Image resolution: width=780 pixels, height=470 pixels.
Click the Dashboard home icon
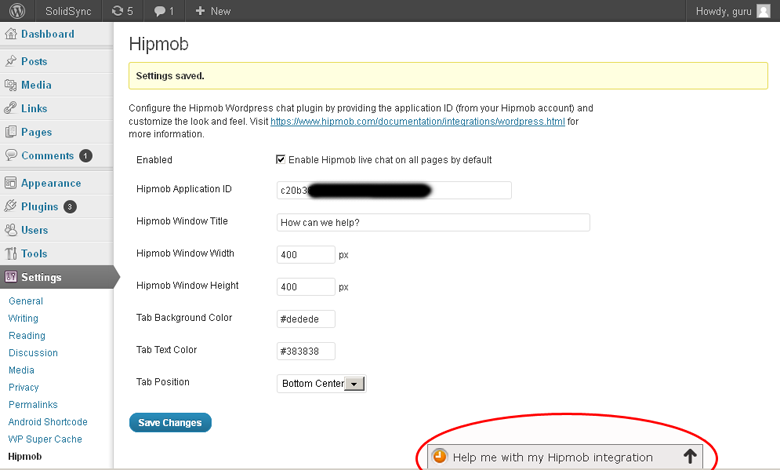pyautogui.click(x=10, y=34)
